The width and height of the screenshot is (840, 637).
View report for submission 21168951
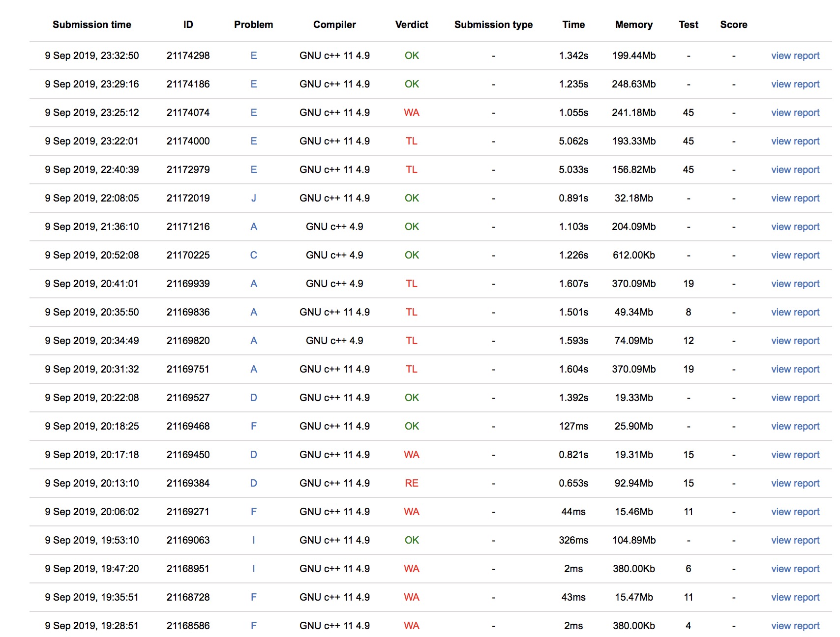pos(795,569)
